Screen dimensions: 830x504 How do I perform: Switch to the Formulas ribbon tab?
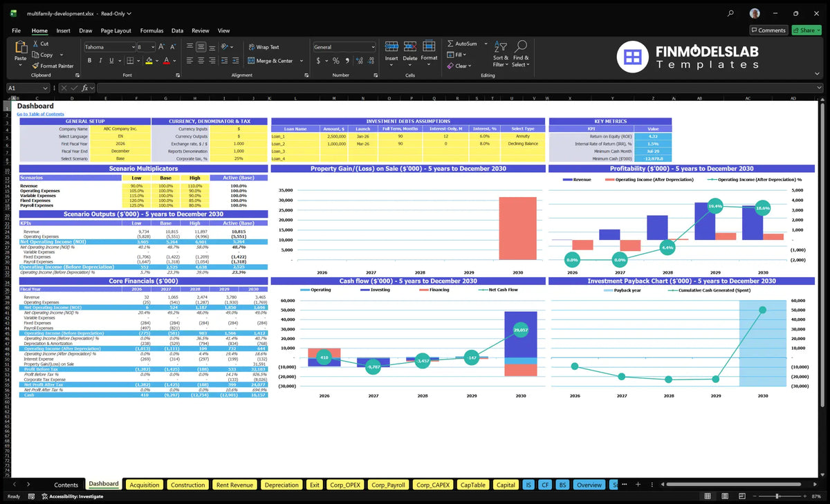(x=151, y=30)
